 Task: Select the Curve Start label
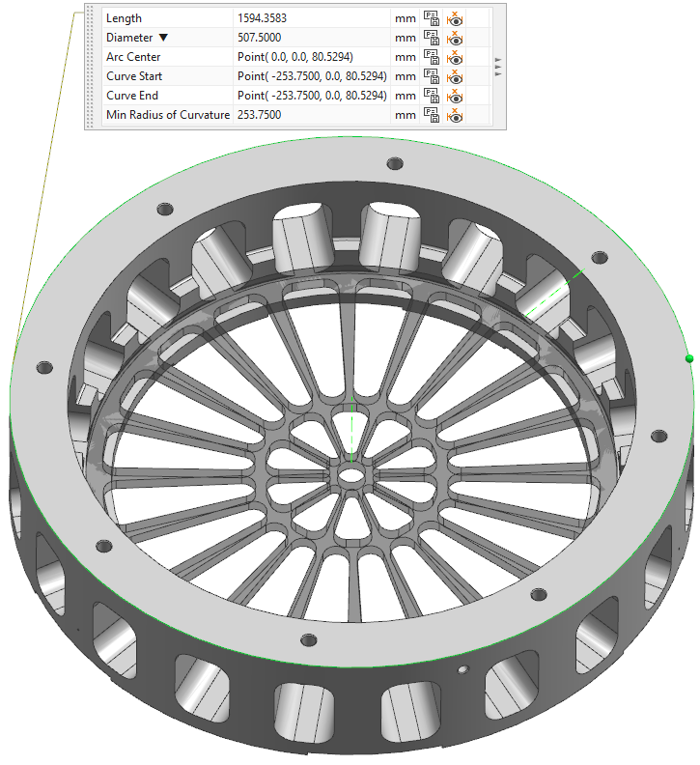[134, 76]
